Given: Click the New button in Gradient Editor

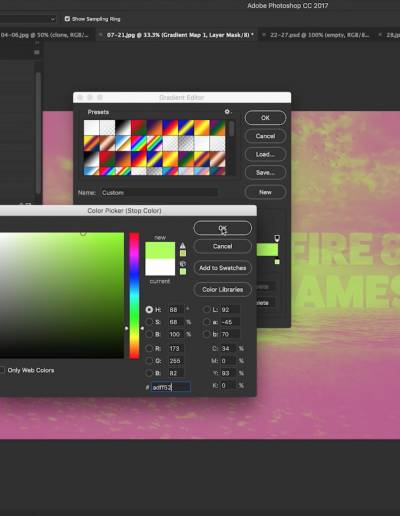Looking at the screenshot, I should (265, 192).
